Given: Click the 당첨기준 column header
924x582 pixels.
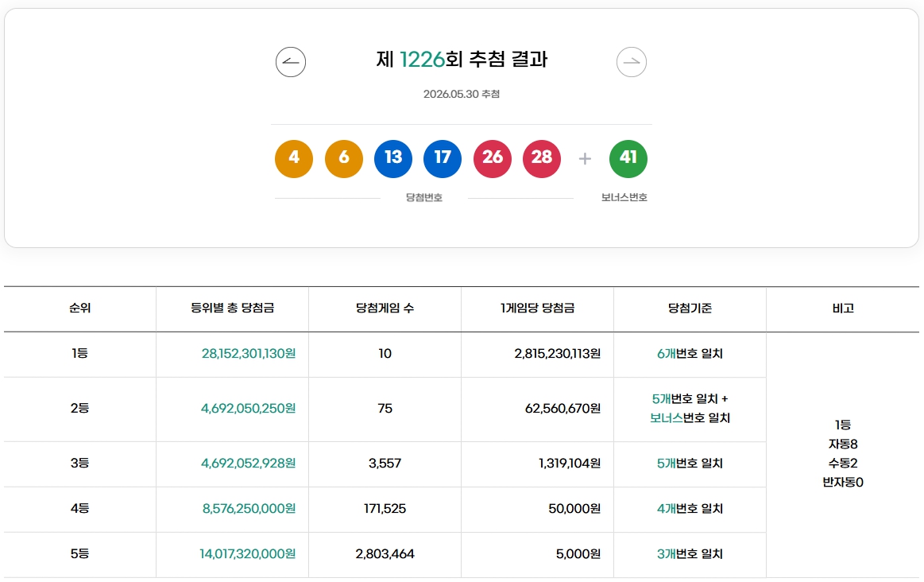Looking at the screenshot, I should click(x=690, y=308).
